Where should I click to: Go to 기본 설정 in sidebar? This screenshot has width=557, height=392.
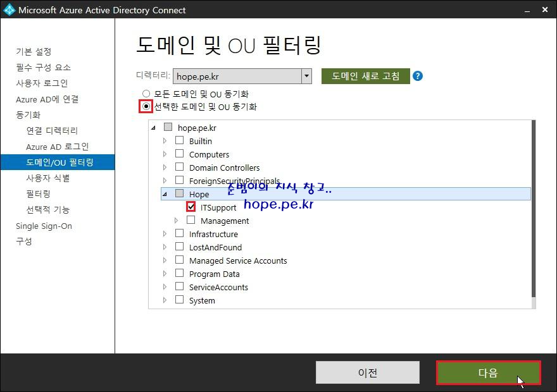[34, 51]
